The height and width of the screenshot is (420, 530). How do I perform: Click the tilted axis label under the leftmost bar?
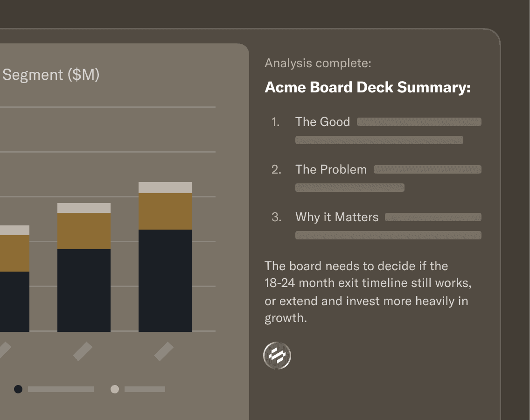point(4,351)
